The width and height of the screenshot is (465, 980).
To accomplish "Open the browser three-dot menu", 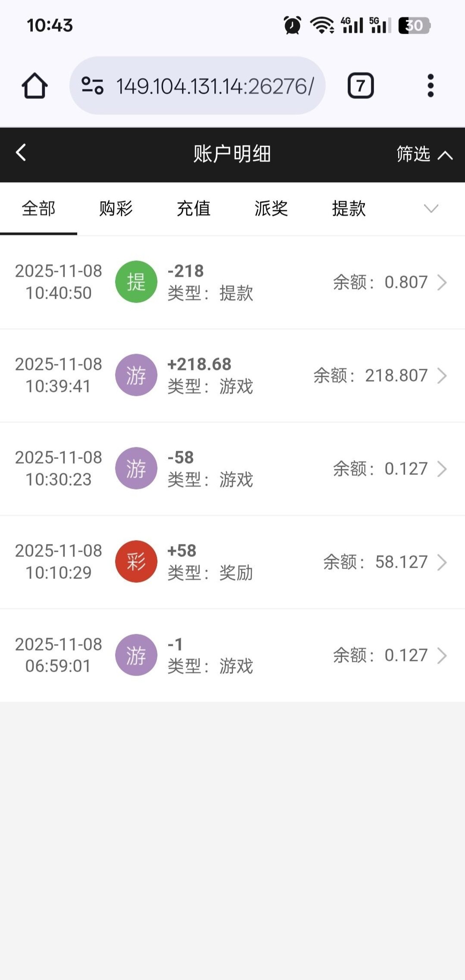I will click(430, 86).
